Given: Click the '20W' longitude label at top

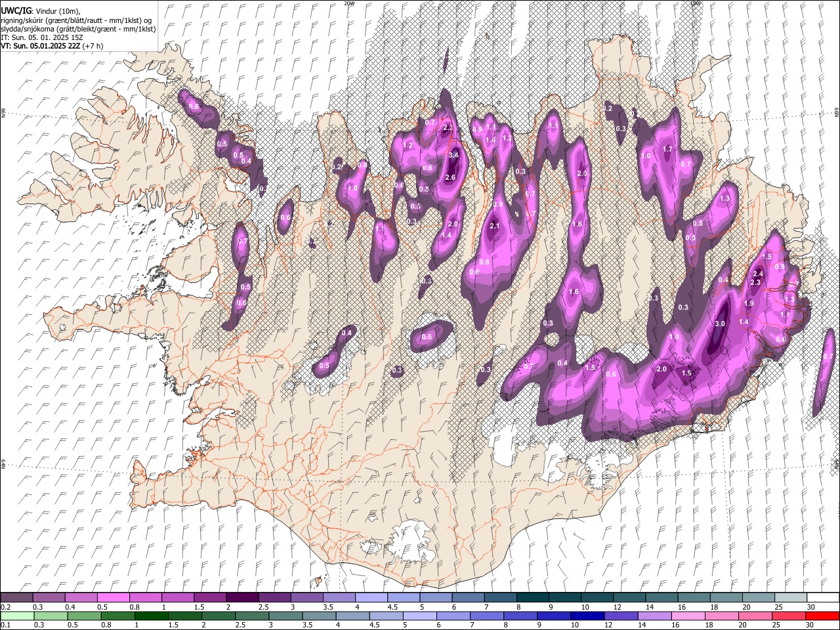Looking at the screenshot, I should point(349,3).
